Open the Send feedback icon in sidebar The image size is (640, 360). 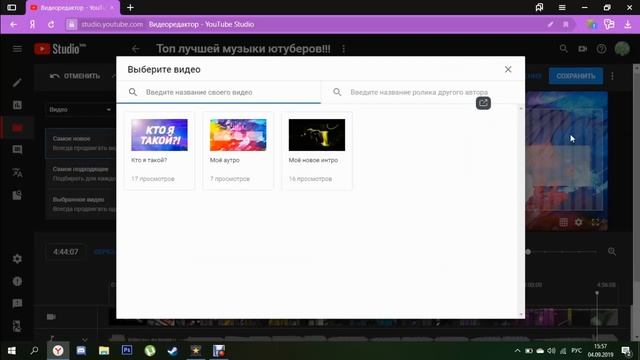17,304
